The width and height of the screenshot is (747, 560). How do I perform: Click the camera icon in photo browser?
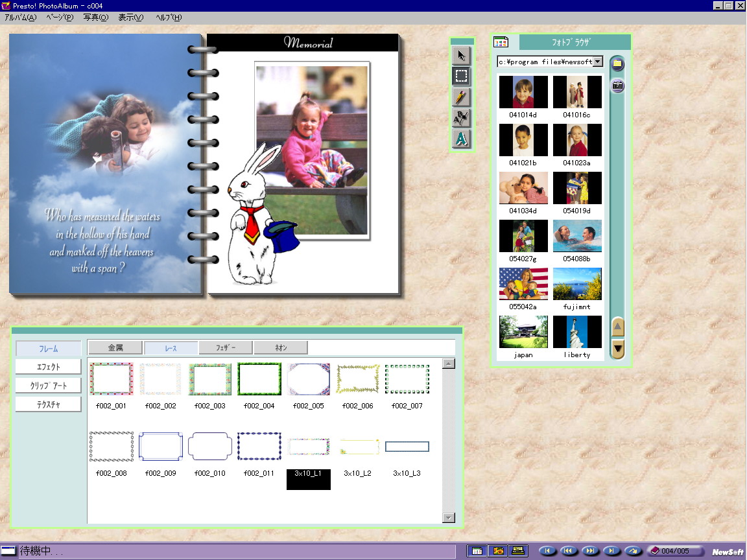[x=617, y=85]
